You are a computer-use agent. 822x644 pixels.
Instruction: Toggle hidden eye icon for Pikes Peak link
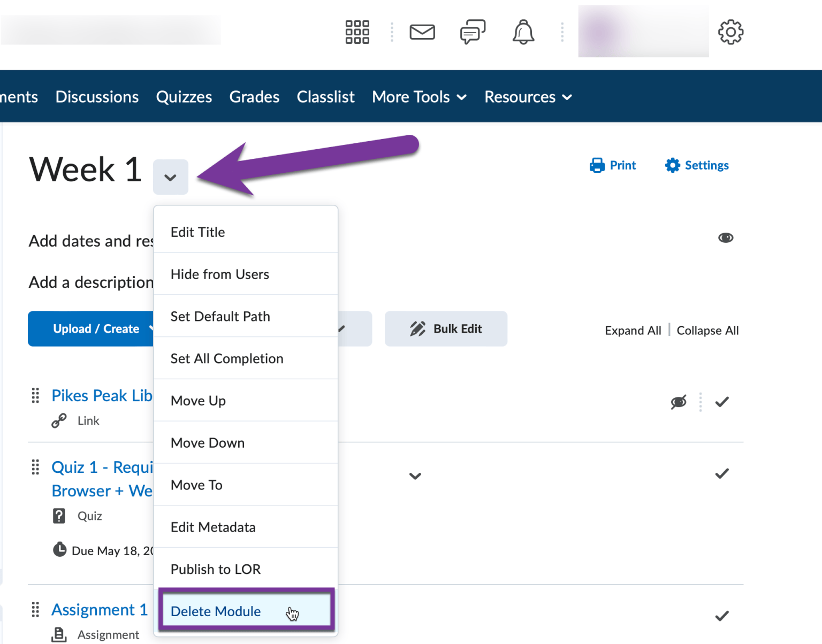679,402
